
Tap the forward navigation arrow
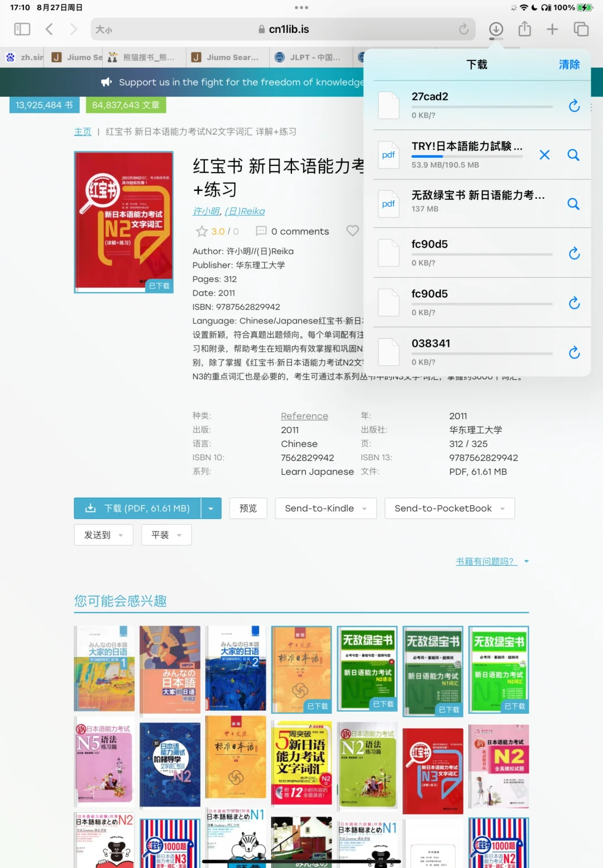pos(73,29)
